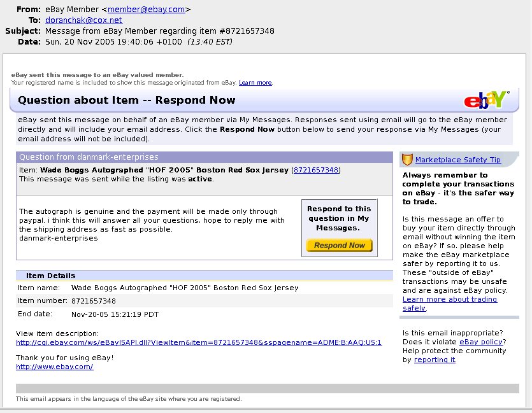The image size is (532, 413).
Task: Click 'Thank you for using eBay!' text
Action: [x=65, y=358]
